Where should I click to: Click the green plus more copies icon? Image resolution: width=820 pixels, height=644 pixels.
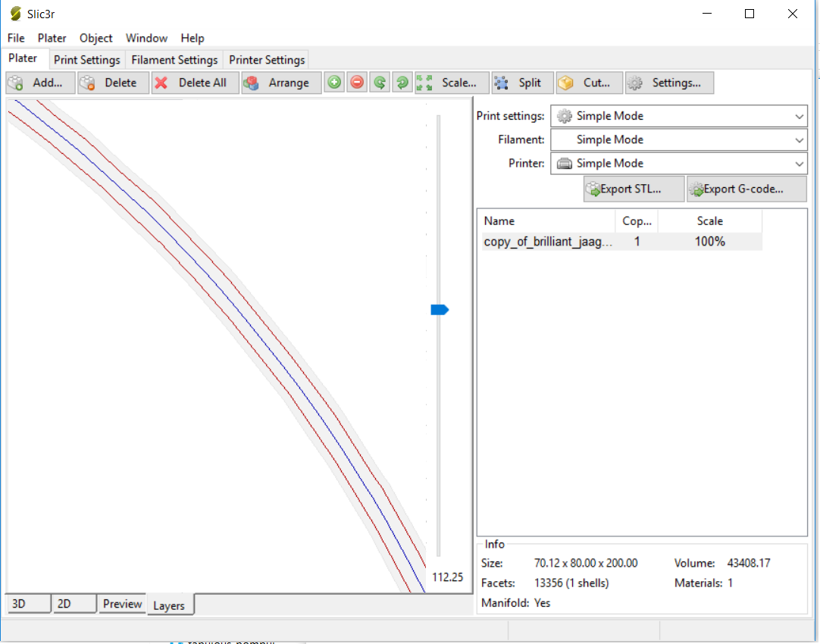click(334, 83)
